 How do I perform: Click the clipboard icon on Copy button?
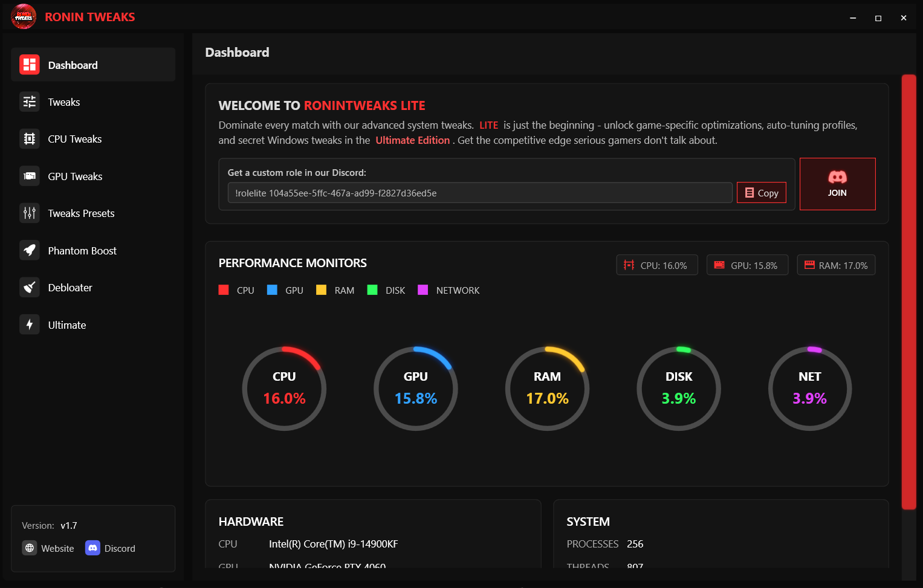tap(750, 193)
